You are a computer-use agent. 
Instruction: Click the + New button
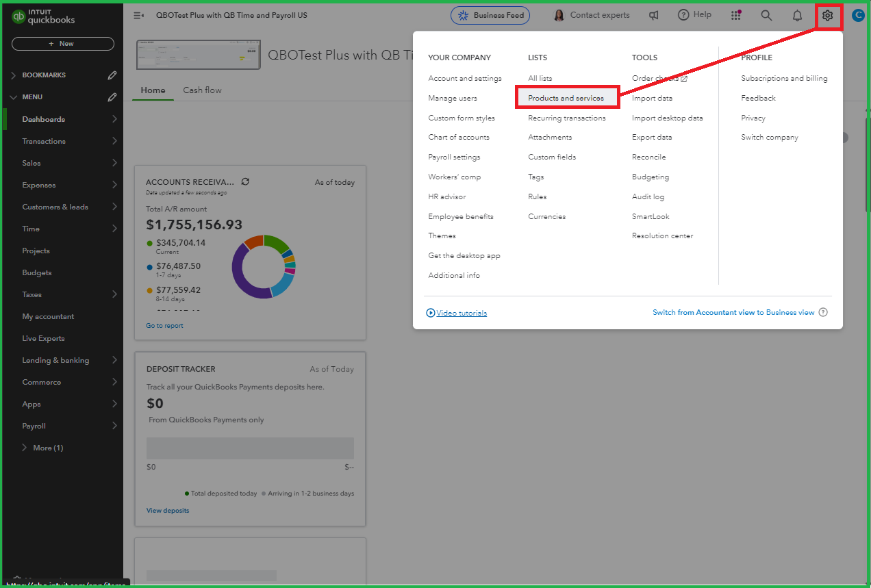point(62,44)
